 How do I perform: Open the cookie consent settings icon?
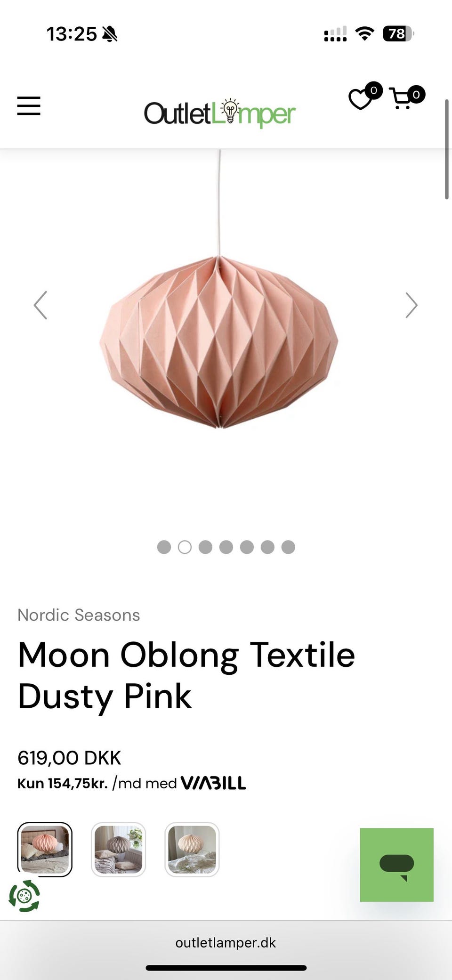click(24, 895)
